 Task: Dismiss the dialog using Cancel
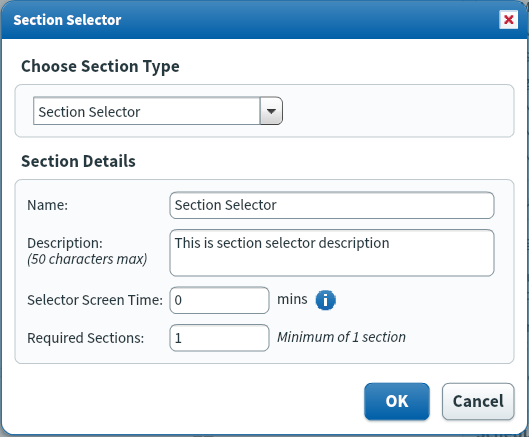tap(478, 401)
